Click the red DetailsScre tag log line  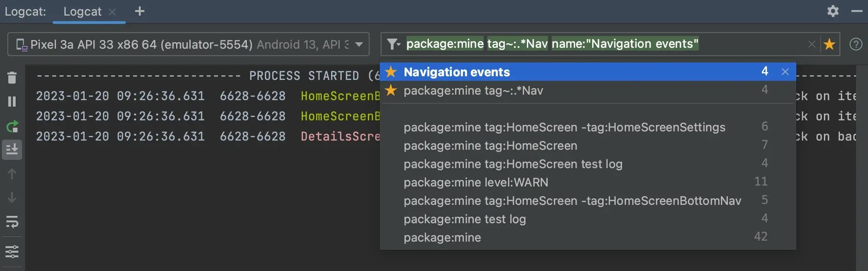click(x=340, y=136)
